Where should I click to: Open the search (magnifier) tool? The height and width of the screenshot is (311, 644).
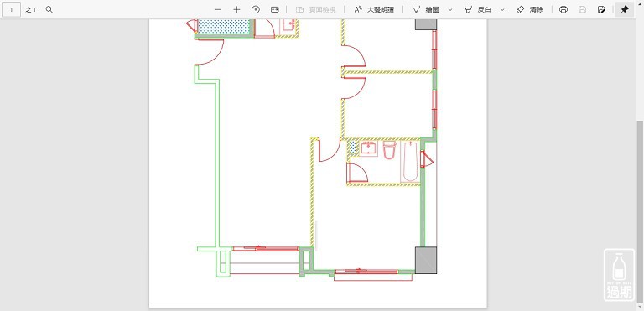pos(49,9)
